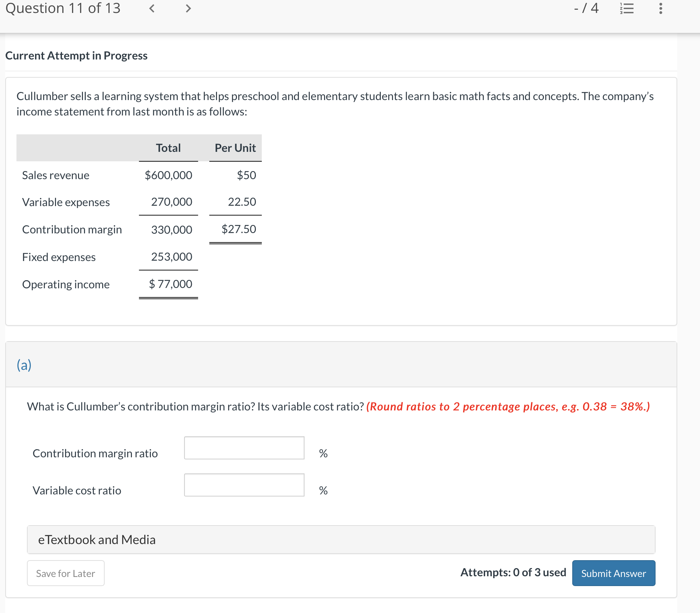The height and width of the screenshot is (613, 700).
Task: Click the numbered list icon top right
Action: coord(628,9)
